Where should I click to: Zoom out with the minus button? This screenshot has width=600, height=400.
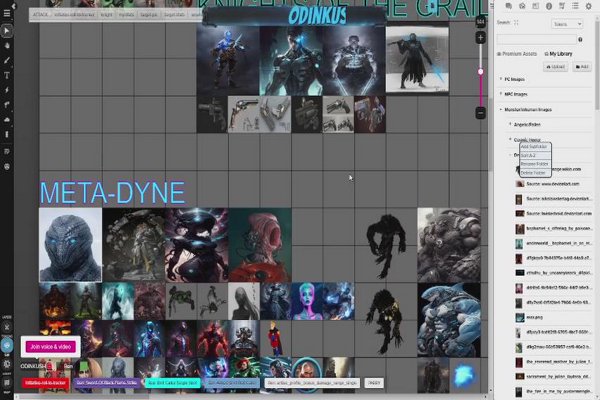(481, 113)
